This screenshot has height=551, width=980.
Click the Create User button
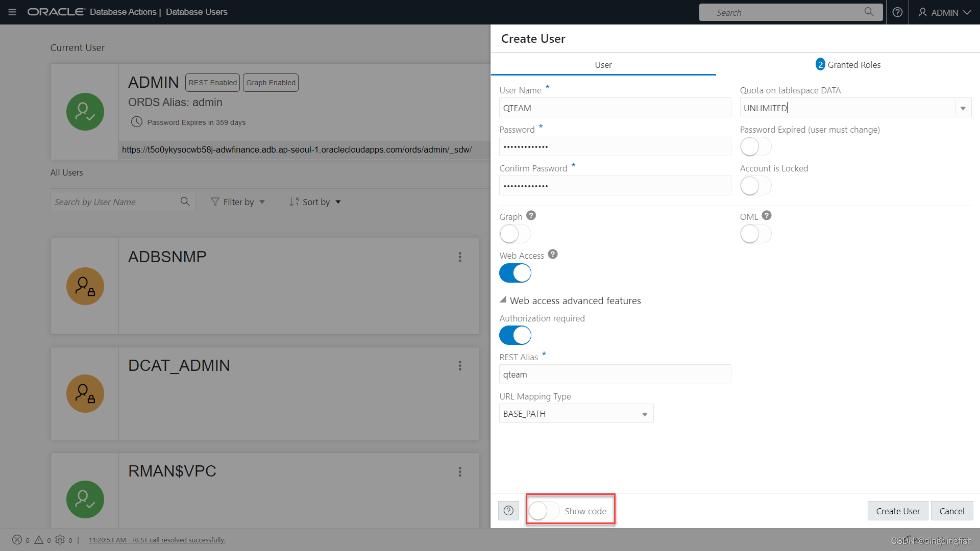(897, 511)
